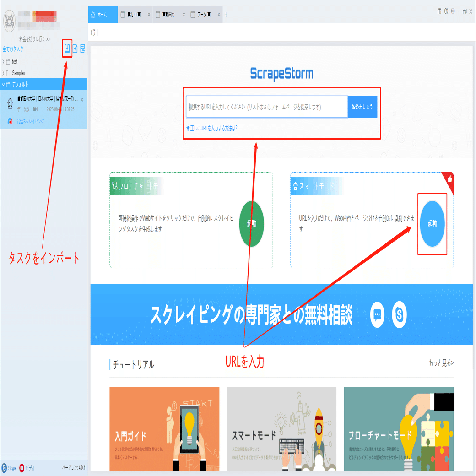Click the 料金を払うに行く link

[x=34, y=39]
